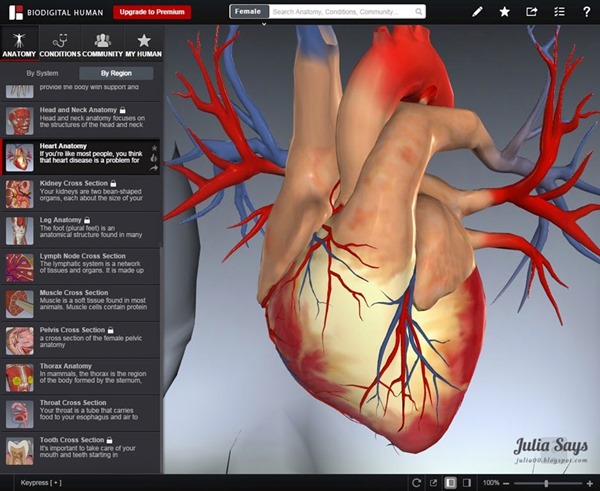Toggle the left sidebar panel layout
Viewport: 600px width, 491px height.
click(x=451, y=482)
